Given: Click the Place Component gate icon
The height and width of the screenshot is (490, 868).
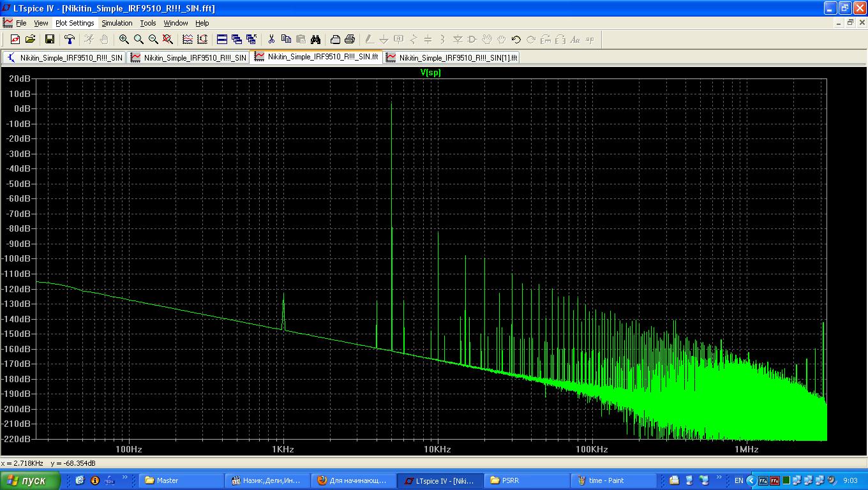Looking at the screenshot, I should click(472, 40).
